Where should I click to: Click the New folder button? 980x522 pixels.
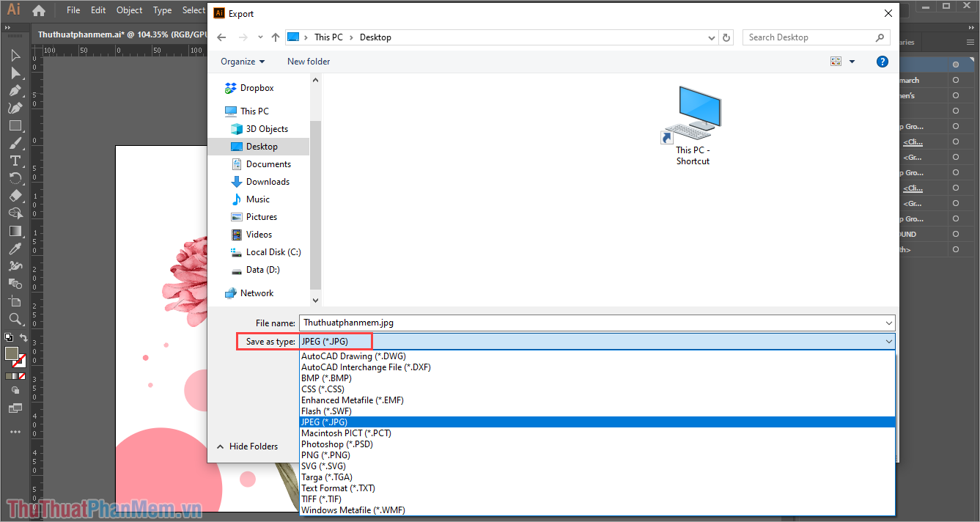308,61
